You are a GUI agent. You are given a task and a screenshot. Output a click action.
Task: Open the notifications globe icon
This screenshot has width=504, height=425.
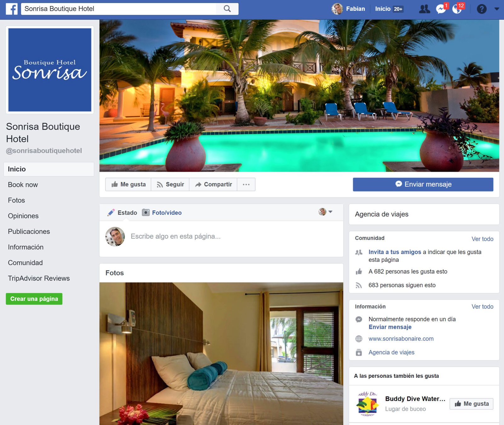pos(457,9)
